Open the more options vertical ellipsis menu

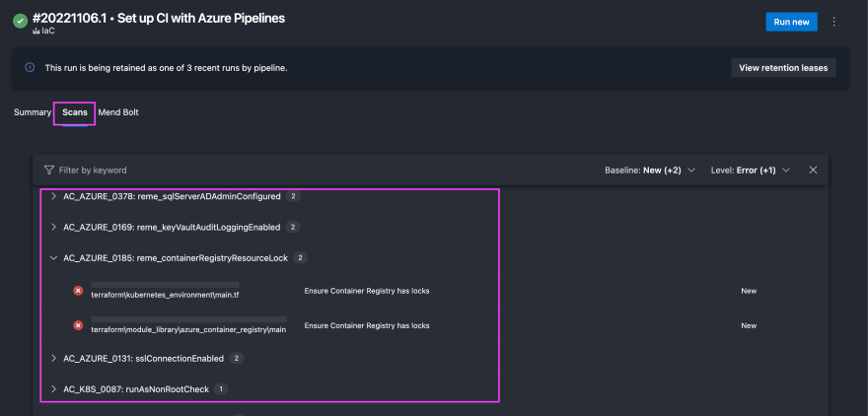pos(834,22)
